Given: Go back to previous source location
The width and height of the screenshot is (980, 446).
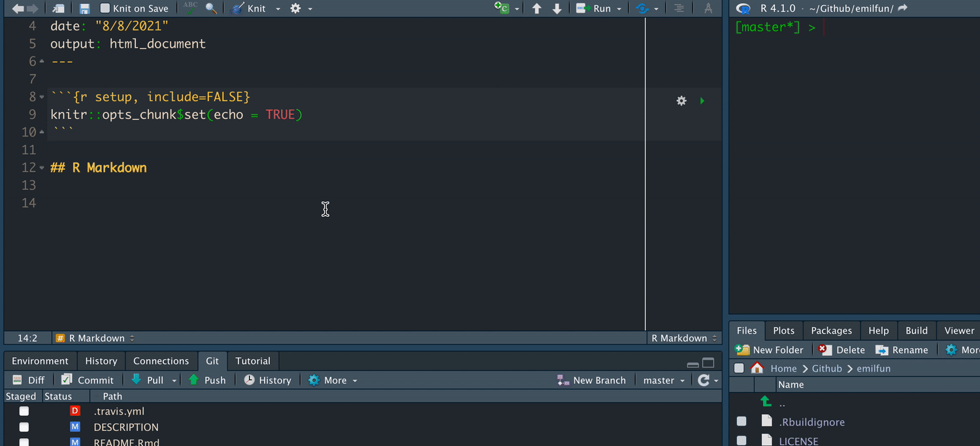Looking at the screenshot, I should coord(18,8).
